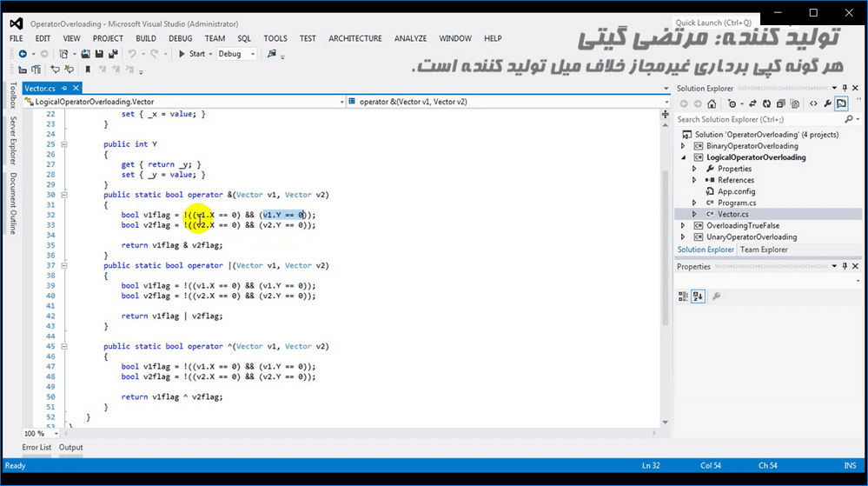Expand the Program.cs node
This screenshot has height=486, width=868.
click(695, 203)
